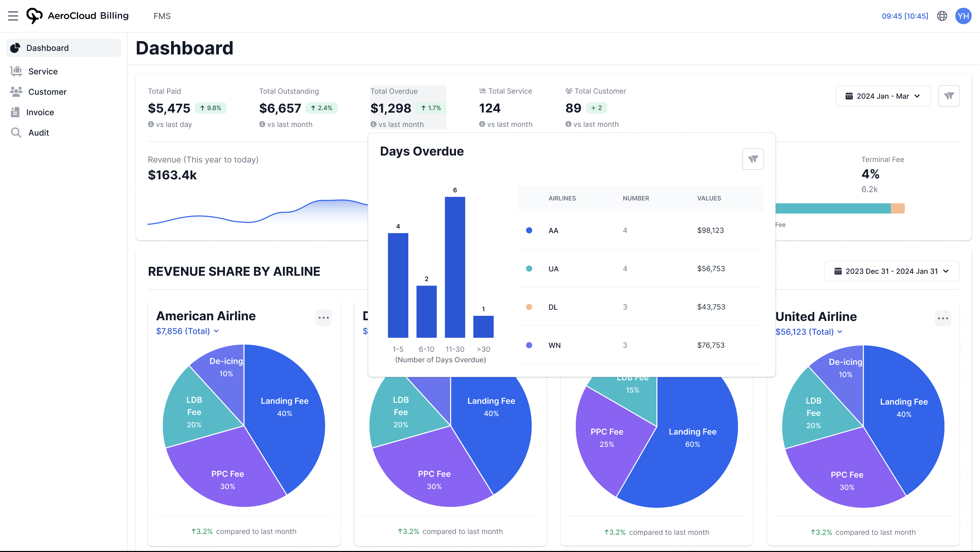980x552 pixels.
Task: Click the Total Overdue summary card
Action: [x=407, y=108]
